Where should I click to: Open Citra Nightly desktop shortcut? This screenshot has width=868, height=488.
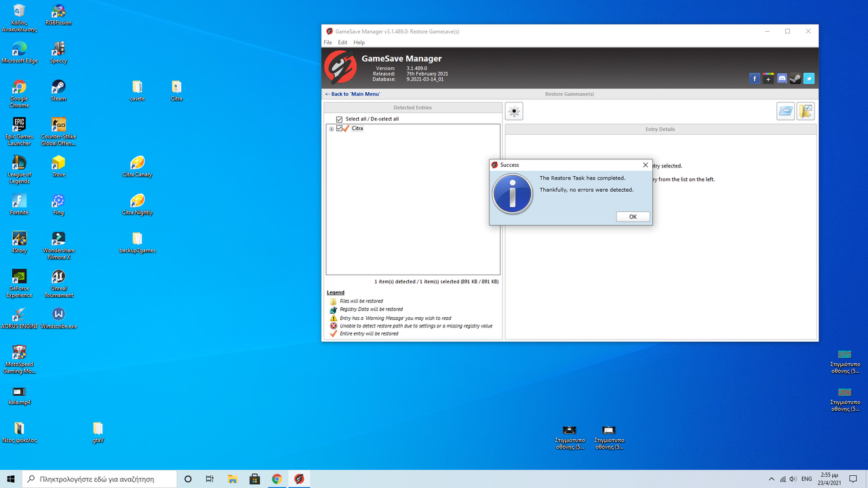137,205
